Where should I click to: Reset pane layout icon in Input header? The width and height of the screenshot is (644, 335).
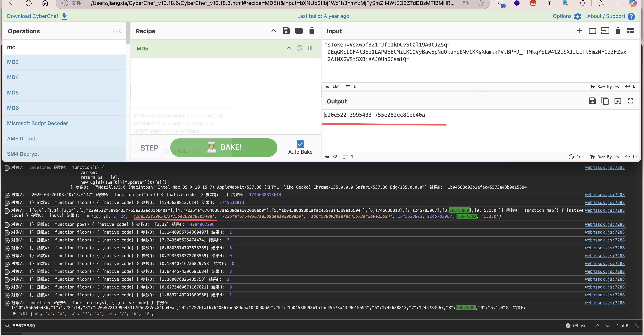tap(631, 31)
